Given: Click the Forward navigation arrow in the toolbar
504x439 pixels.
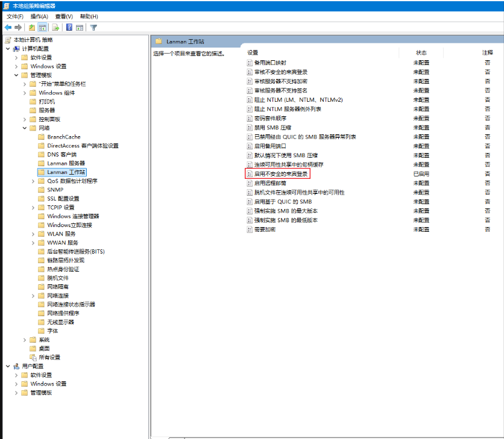Looking at the screenshot, I should coord(17,27).
